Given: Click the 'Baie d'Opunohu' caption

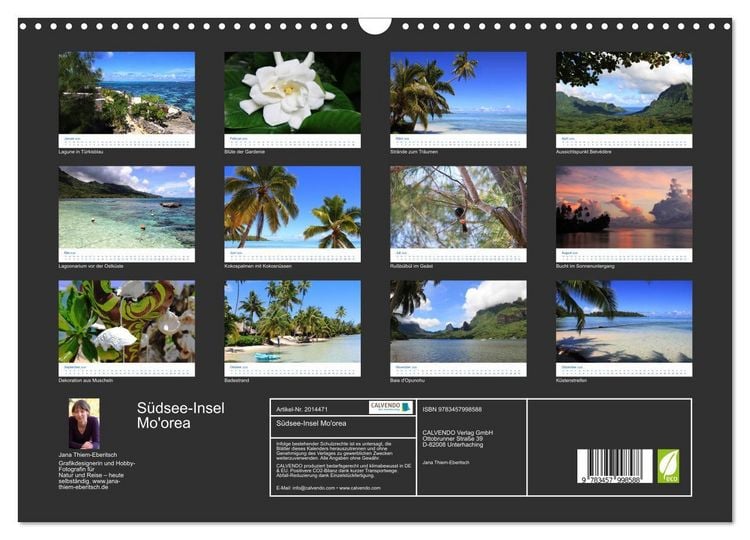Looking at the screenshot, I should click(407, 380).
